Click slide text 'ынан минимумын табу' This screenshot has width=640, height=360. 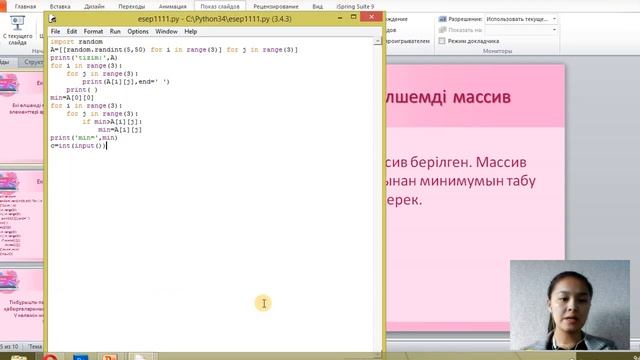coord(461,181)
